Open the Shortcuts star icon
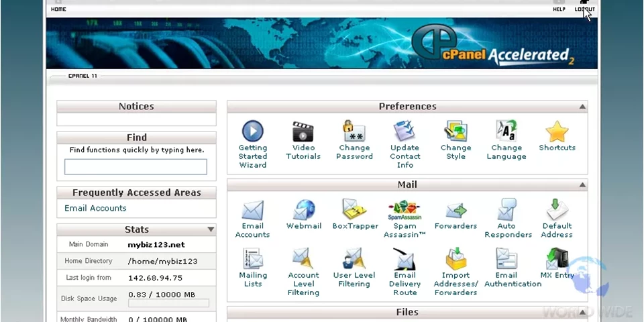644x322 pixels. 557,131
